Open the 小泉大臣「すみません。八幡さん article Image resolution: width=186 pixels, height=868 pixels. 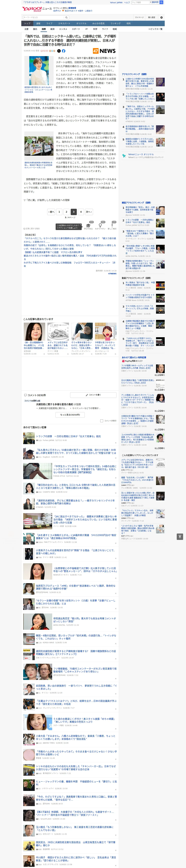[76, 737]
